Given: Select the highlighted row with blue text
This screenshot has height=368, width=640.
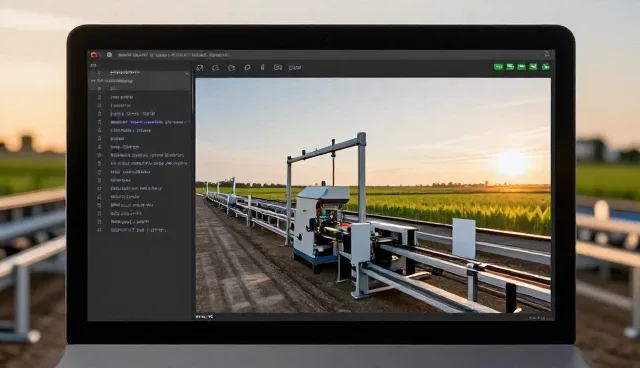Looking at the screenshot, I should 140,122.
